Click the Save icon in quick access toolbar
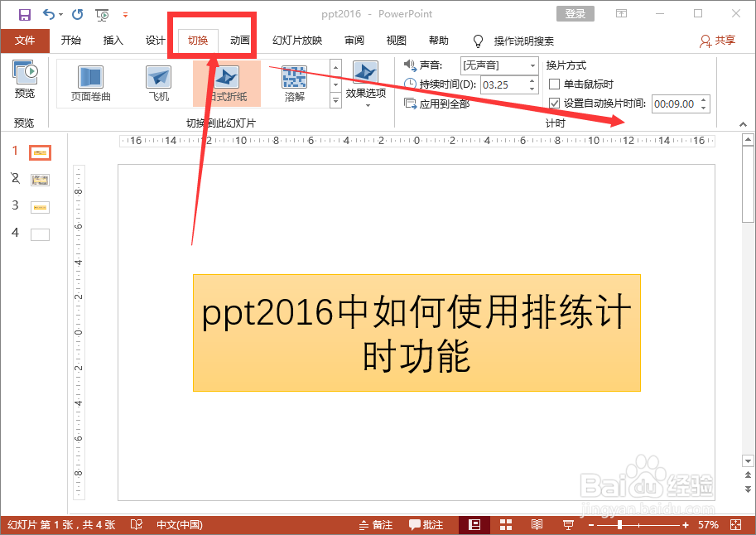Viewport: 756px width, 535px height. point(25,14)
